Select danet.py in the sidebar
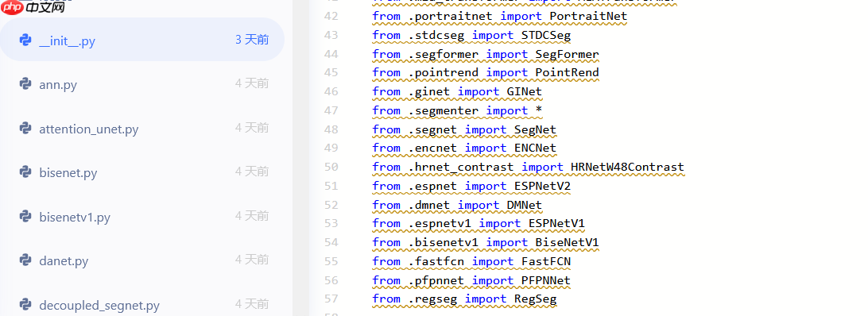The height and width of the screenshot is (316, 868). 142,260
